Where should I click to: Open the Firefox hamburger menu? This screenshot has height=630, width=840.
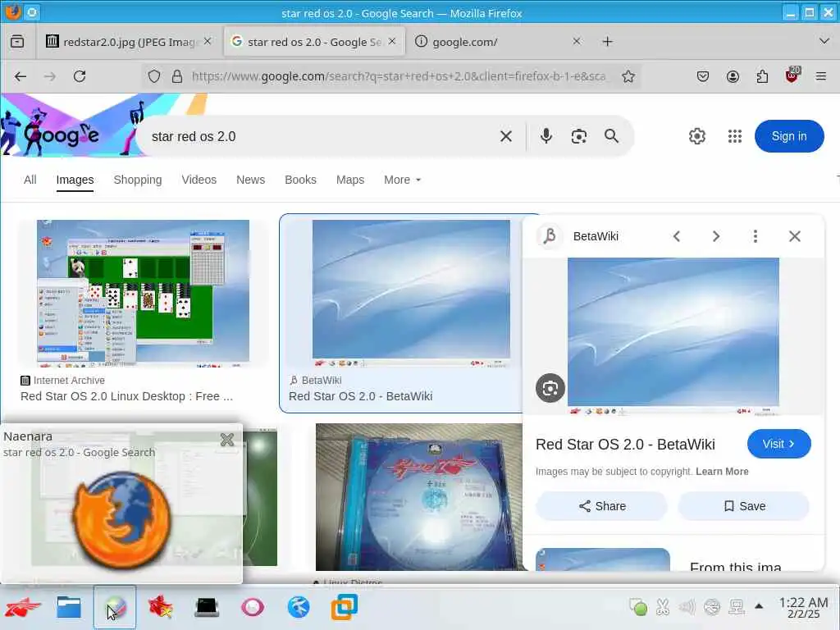point(820,76)
